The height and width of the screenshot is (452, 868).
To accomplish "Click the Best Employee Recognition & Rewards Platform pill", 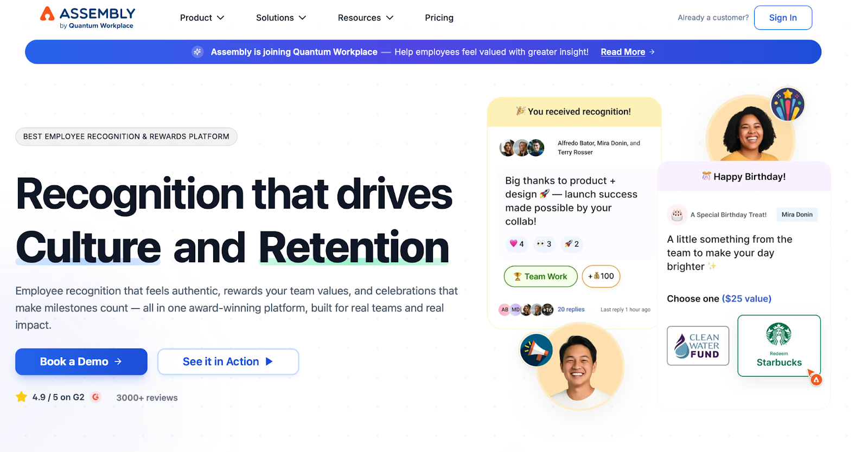I will point(126,137).
